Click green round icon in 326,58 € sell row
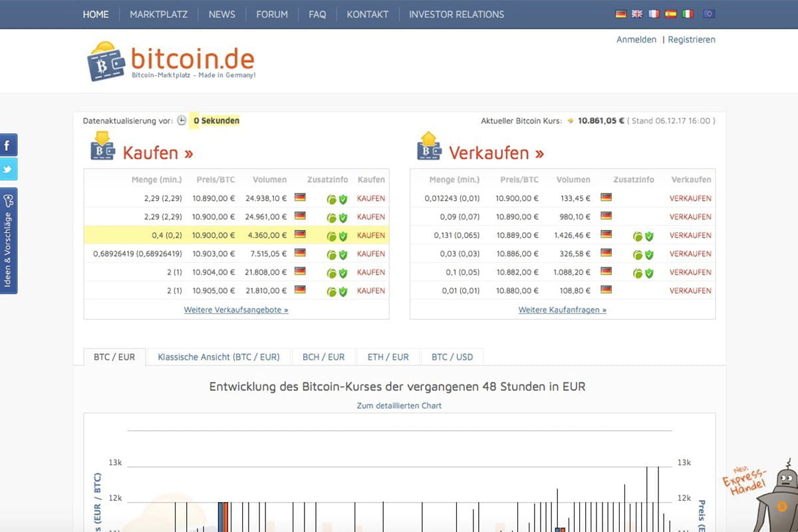 coord(637,254)
